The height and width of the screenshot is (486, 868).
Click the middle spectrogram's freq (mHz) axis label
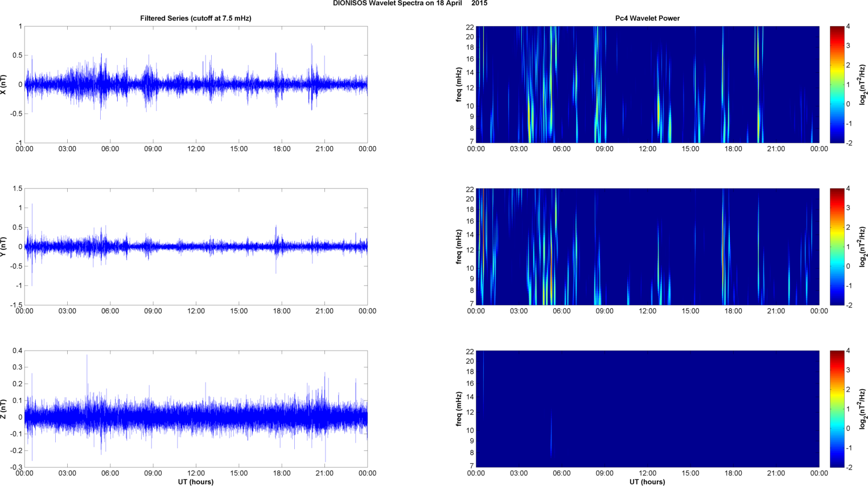pos(459,246)
